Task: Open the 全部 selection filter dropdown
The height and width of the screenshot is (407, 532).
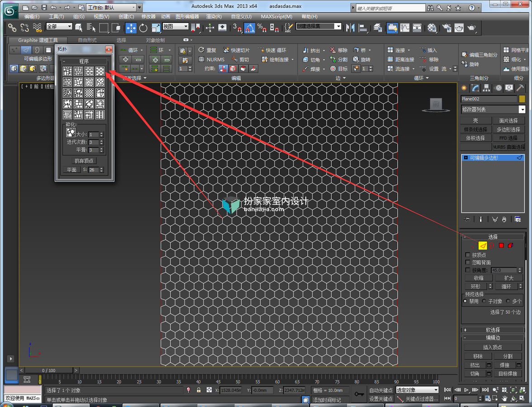Action: (59, 26)
